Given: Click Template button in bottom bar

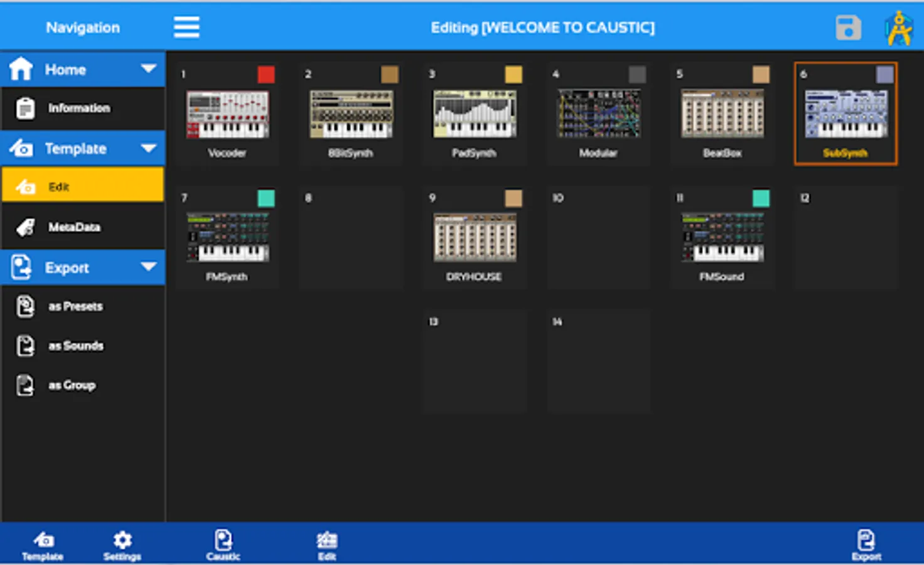Looking at the screenshot, I should [x=43, y=546].
